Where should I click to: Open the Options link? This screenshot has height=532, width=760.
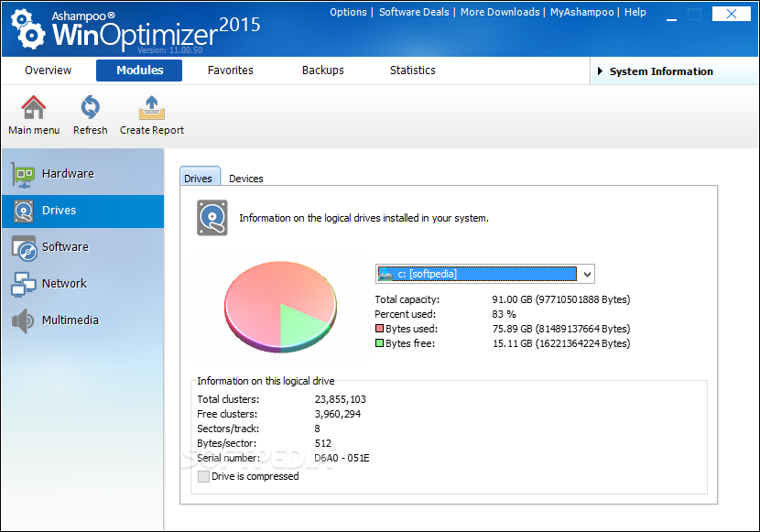(x=348, y=12)
